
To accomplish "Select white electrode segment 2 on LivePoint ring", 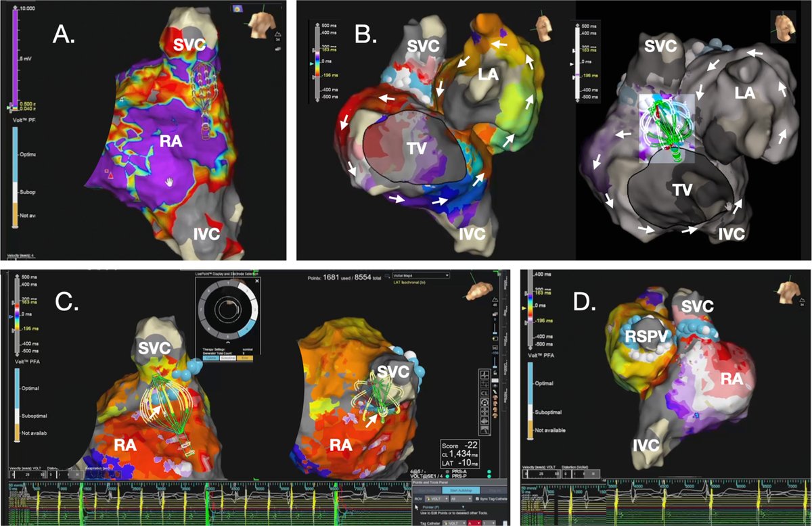I will pyautogui.click(x=247, y=291).
